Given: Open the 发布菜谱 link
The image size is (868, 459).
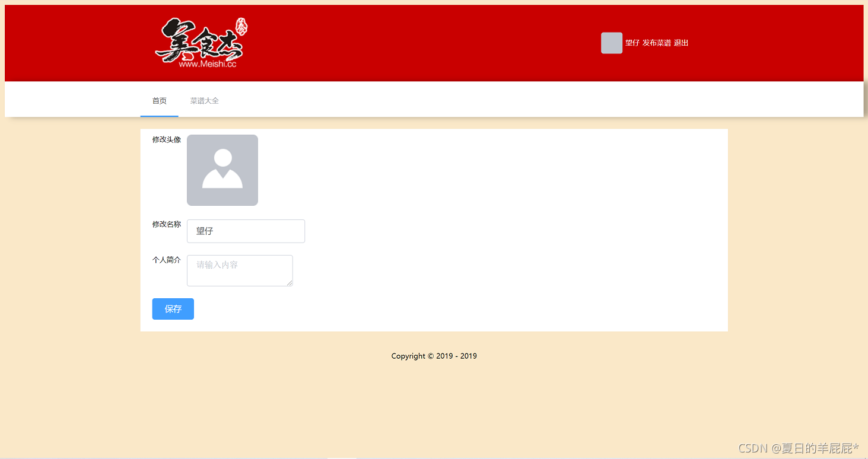Looking at the screenshot, I should [657, 43].
